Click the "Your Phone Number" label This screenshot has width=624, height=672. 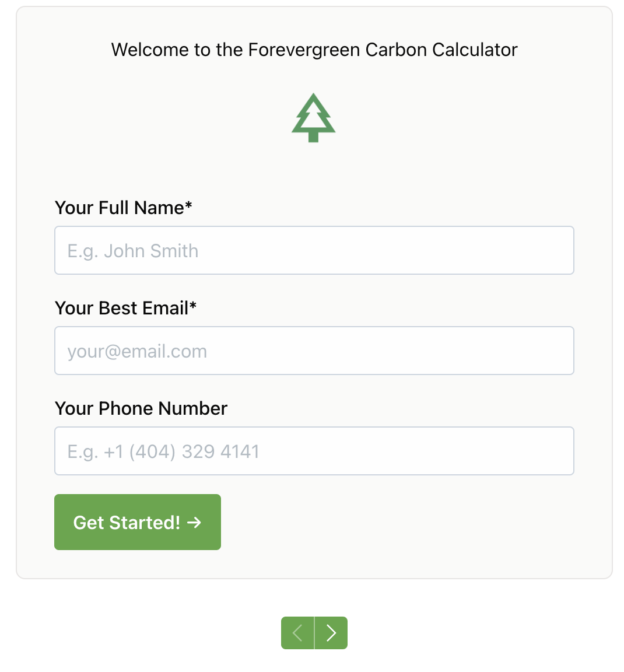click(141, 408)
